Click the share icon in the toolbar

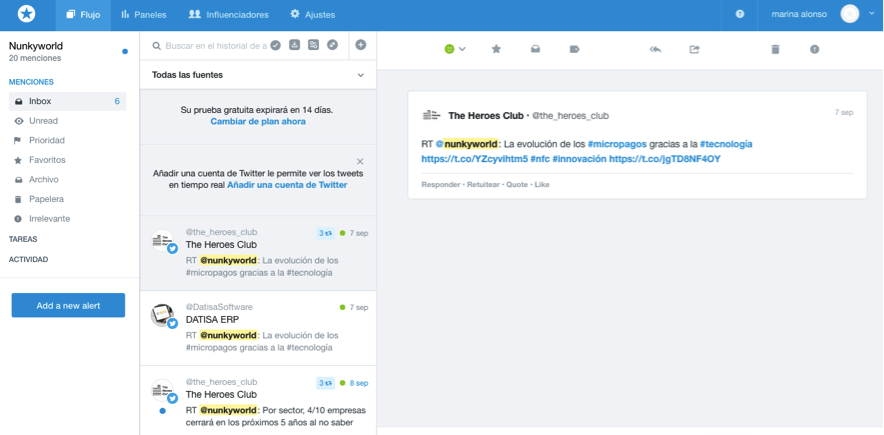[695, 49]
